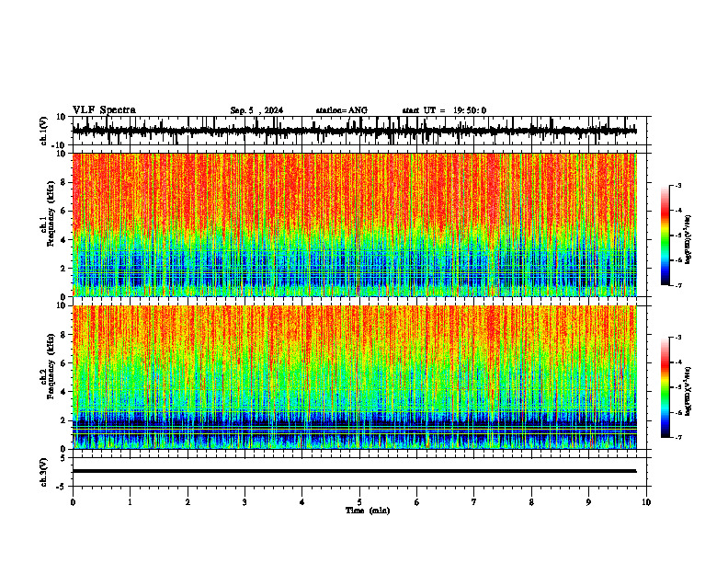Click the ch.1 "Frequency (kHz)" axis label

[51, 214]
